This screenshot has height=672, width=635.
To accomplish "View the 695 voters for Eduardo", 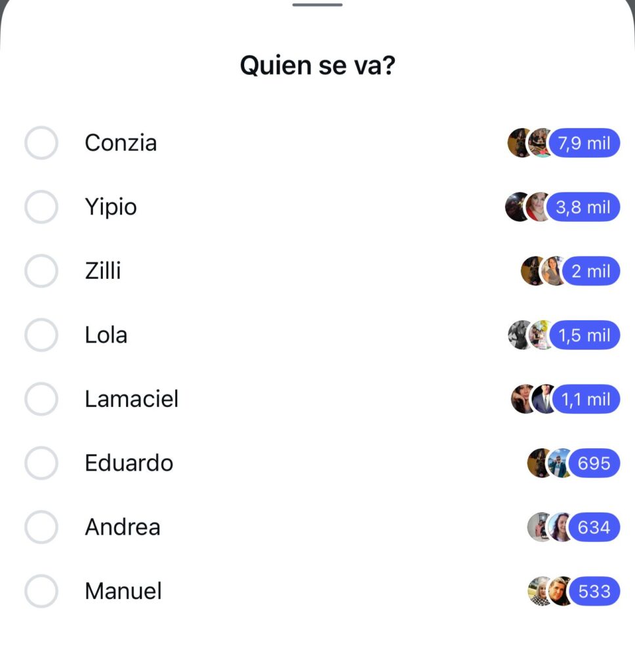I will [594, 463].
